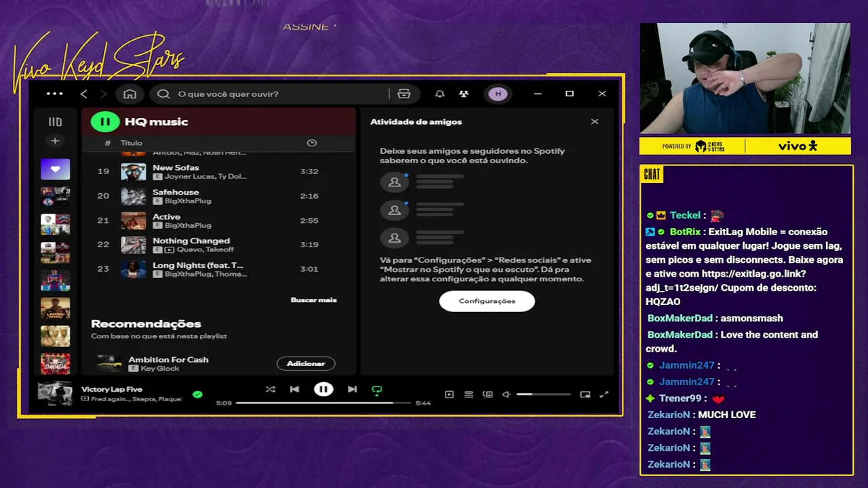Open New Sofas album cover thumbnail
Image resolution: width=868 pixels, height=488 pixels.
pos(134,171)
